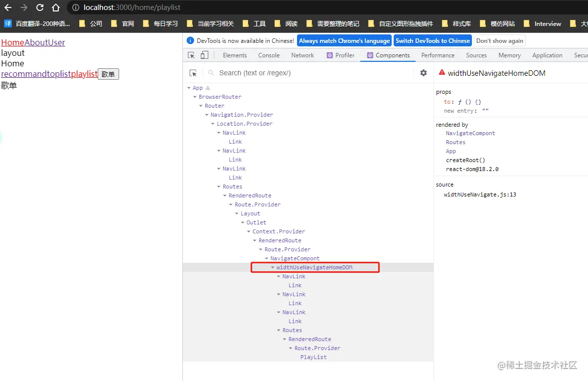Screen dimensions: 588x381
Task: Open the Application tab
Action: 547,55
